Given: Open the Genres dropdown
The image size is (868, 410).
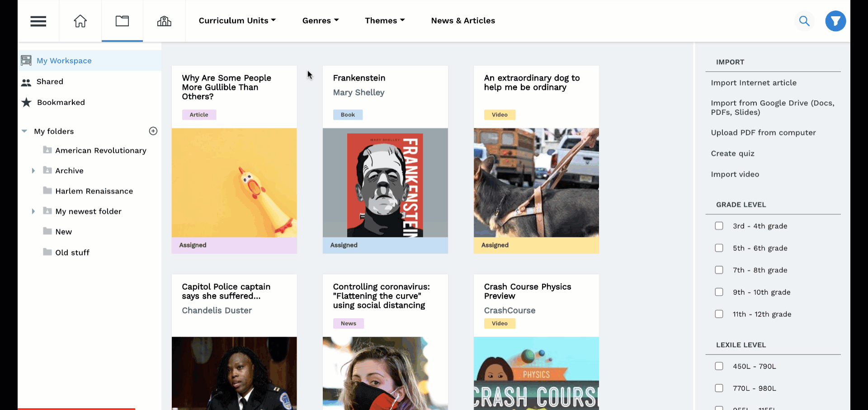Looking at the screenshot, I should click(x=321, y=21).
